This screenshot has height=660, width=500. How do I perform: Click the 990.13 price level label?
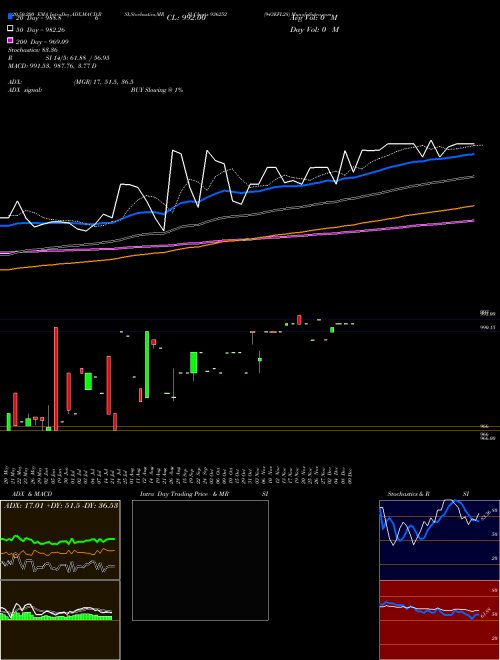487,327
